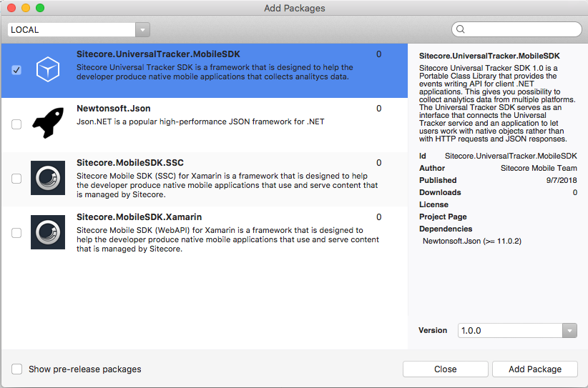Image resolution: width=588 pixels, height=388 pixels.
Task: Uncheck the Sitecore.UniversalTracker.MobileSDK package checkbox
Action: 16,70
